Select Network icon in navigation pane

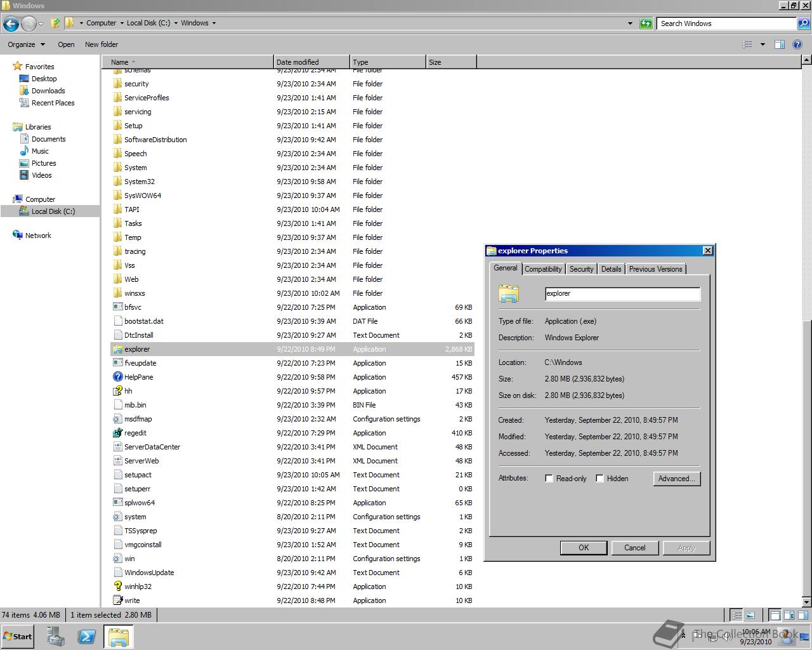click(x=18, y=235)
